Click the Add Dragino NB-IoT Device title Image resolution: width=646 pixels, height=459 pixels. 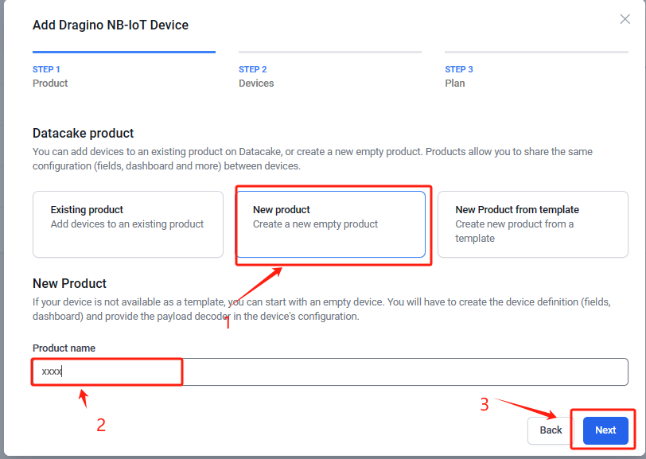click(110, 25)
